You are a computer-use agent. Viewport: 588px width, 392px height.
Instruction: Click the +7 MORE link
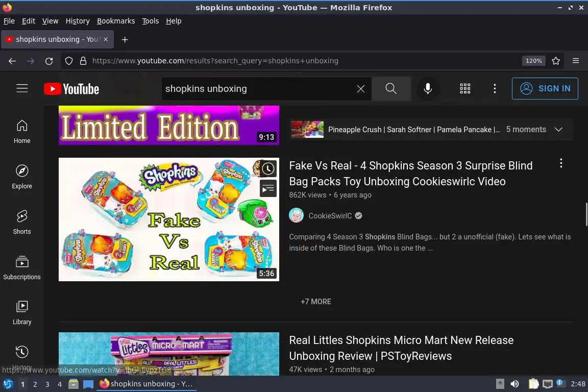[x=316, y=302]
